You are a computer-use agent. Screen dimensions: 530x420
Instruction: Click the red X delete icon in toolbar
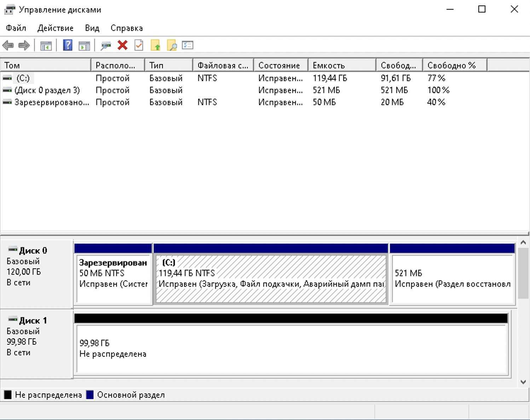click(x=122, y=45)
